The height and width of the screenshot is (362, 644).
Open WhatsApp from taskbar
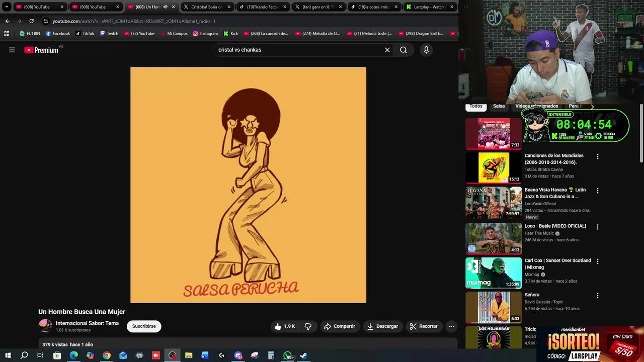(x=288, y=355)
